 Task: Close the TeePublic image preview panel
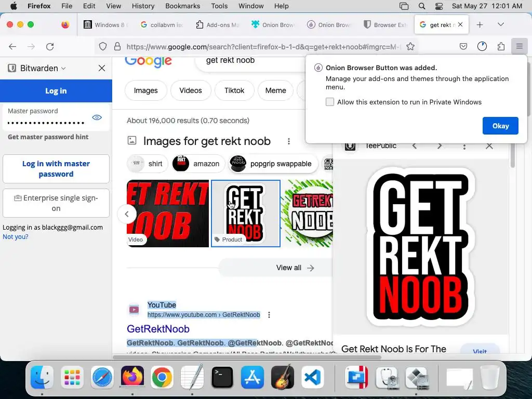point(489,146)
